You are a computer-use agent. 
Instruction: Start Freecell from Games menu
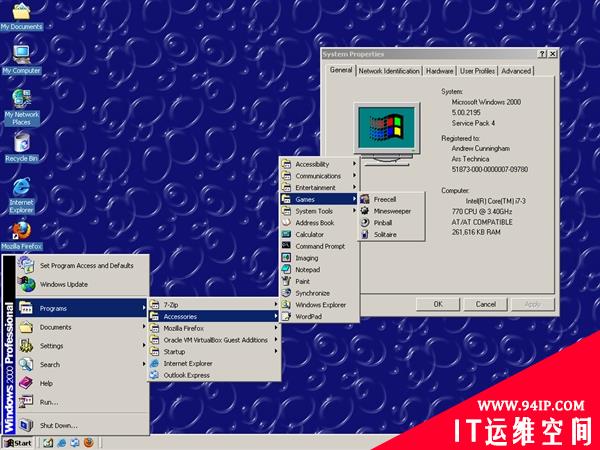[x=391, y=199]
